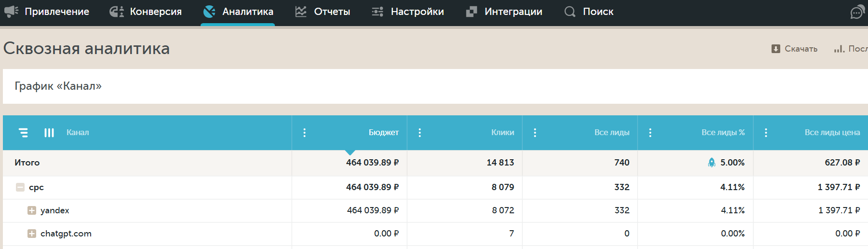Go to the Настройки menu

[x=408, y=12]
